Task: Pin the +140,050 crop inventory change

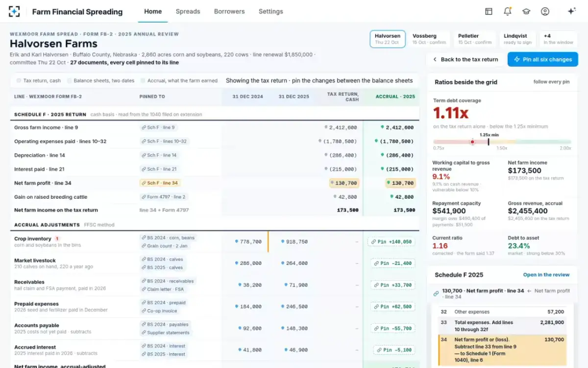Action: click(x=391, y=241)
